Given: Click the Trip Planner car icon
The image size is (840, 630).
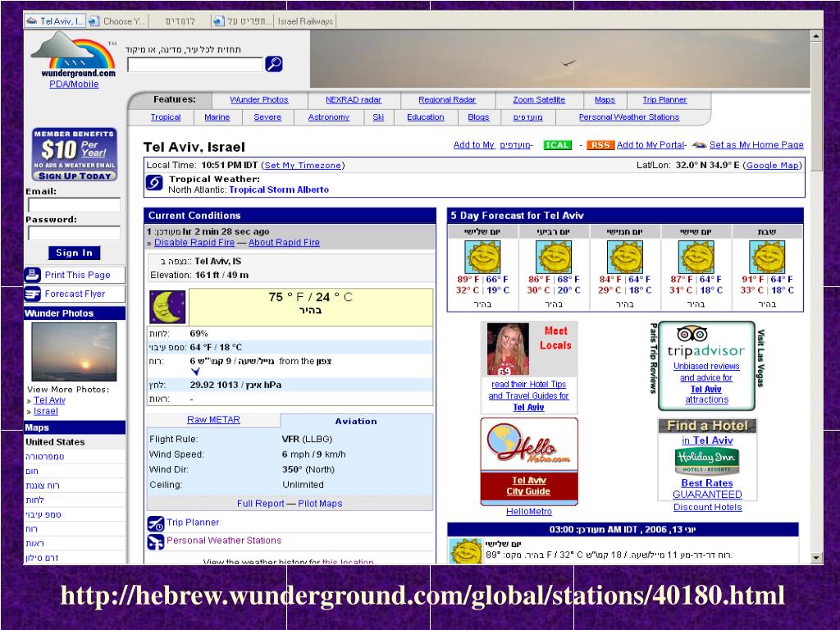Looking at the screenshot, I should click(155, 523).
